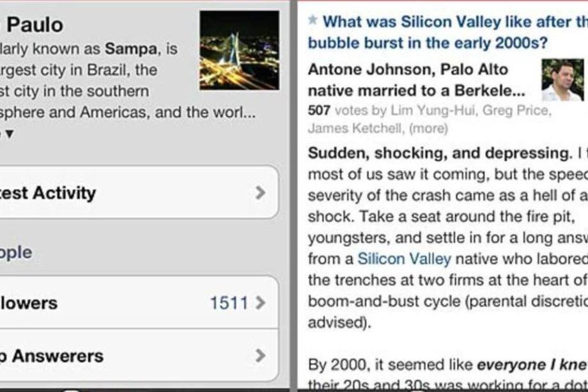Tap the 1511 followers count

(228, 303)
